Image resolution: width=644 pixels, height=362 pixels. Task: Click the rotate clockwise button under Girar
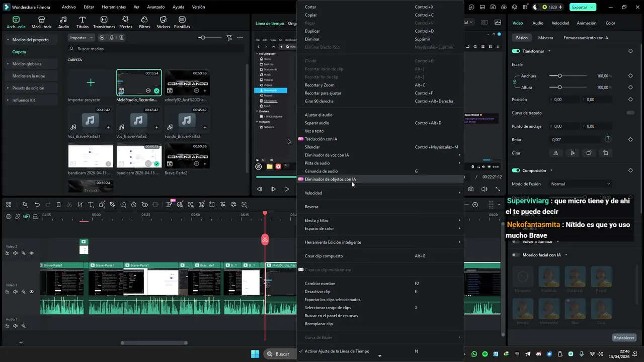pos(589,153)
